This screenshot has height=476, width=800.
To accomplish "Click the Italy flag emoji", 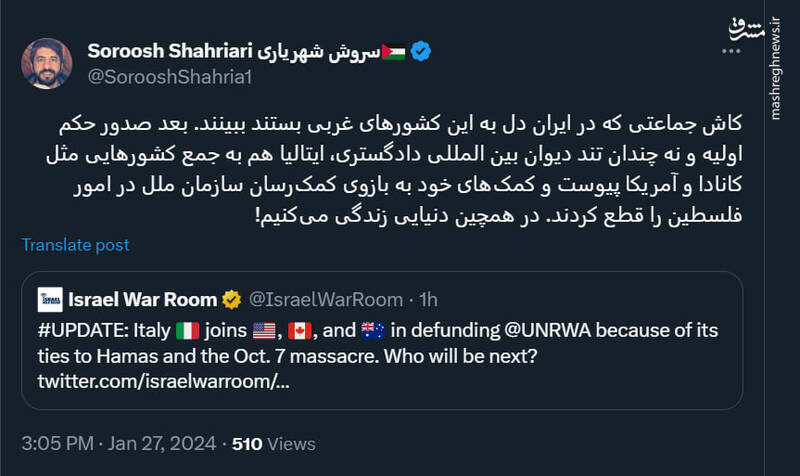I will coord(188,329).
